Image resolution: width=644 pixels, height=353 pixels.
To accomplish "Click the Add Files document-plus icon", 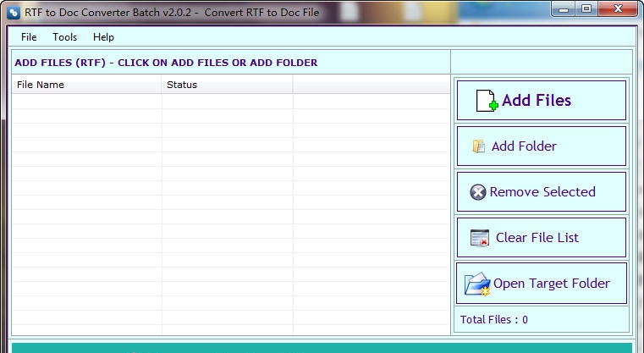I will pyautogui.click(x=487, y=101).
